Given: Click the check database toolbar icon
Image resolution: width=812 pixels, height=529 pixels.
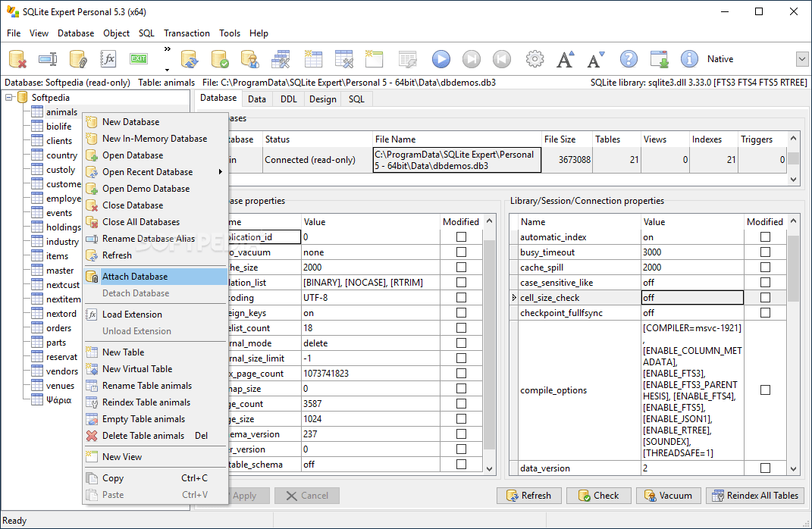Looking at the screenshot, I should pos(220,59).
